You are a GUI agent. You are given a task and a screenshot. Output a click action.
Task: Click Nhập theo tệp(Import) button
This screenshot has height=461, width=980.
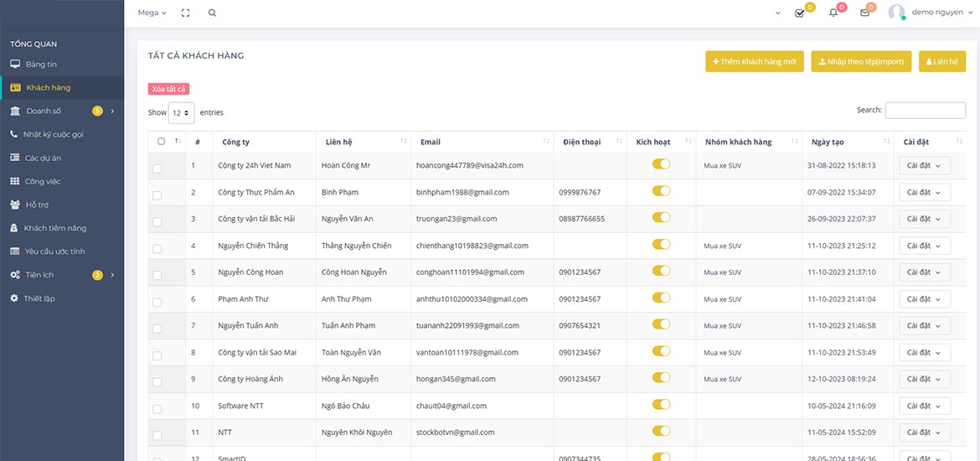click(860, 62)
